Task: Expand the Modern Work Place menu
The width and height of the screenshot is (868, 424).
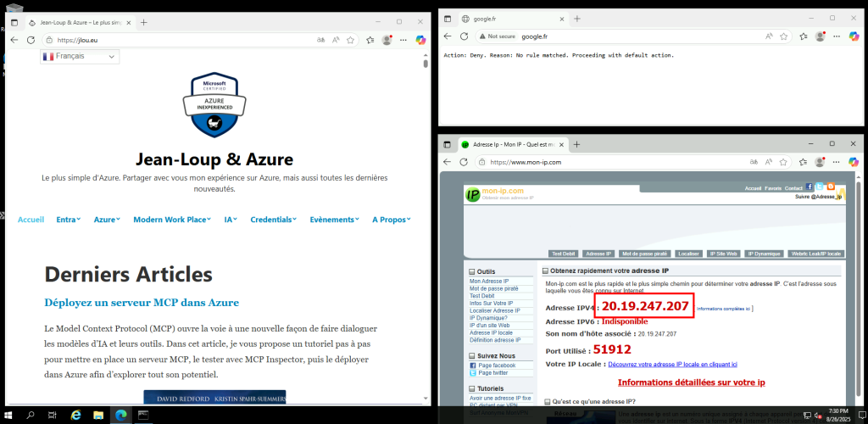Action: [x=172, y=219]
